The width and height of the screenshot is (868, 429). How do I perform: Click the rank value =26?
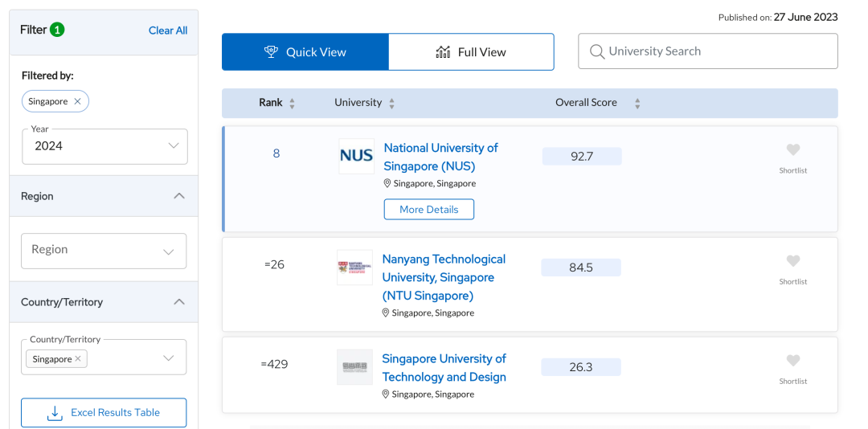tap(275, 264)
